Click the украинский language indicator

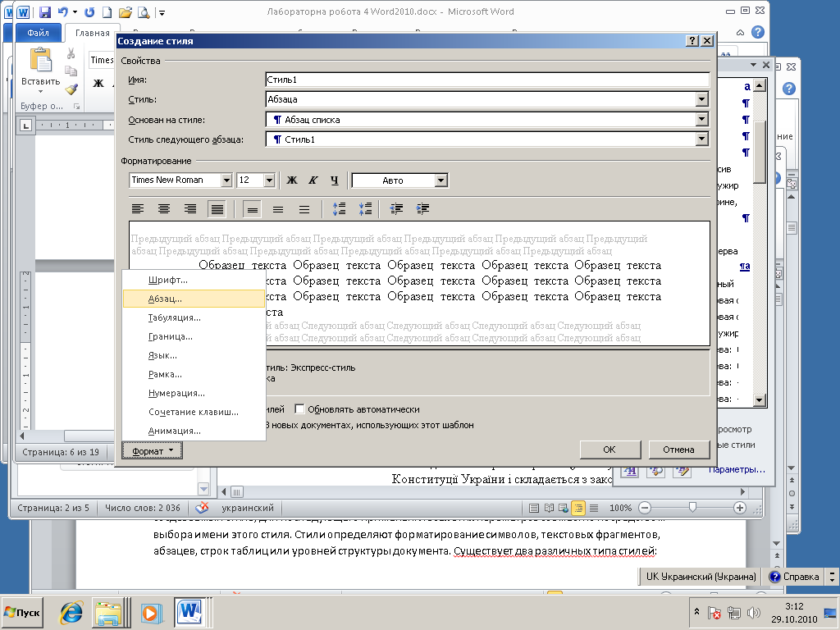click(248, 507)
